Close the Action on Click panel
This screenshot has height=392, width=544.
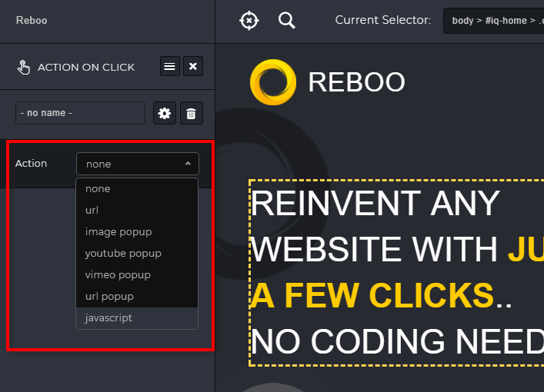tap(193, 66)
